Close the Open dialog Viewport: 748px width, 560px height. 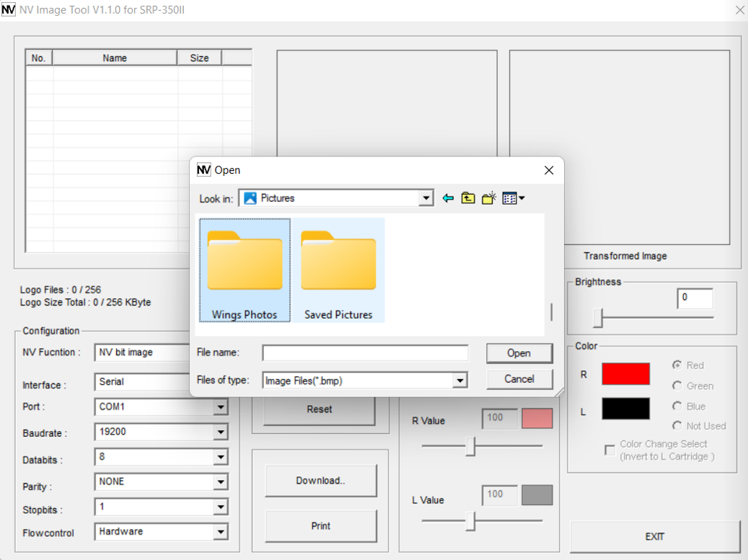click(549, 170)
